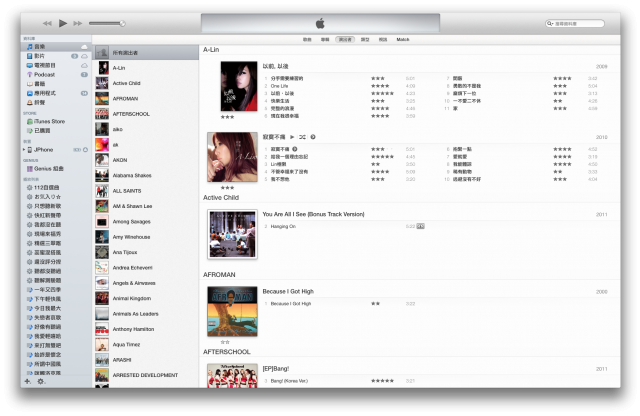640x416 pixels.
Task: Expand the JPhone device disclosure triangle
Action: (x=24, y=150)
